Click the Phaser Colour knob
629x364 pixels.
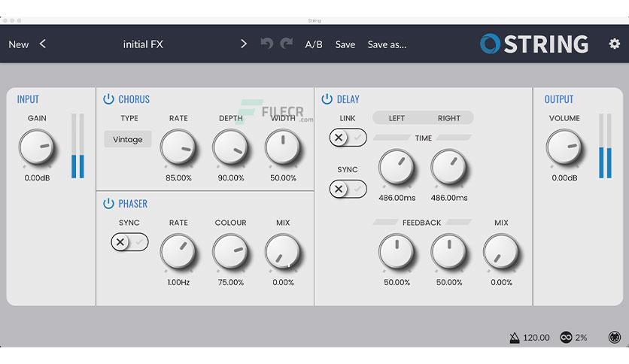click(230, 252)
